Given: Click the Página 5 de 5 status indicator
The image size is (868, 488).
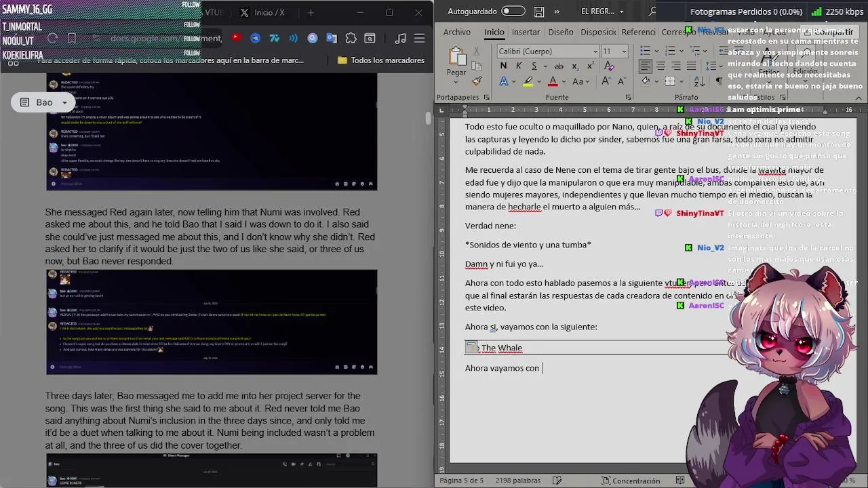Looking at the screenshot, I should coord(462,481).
